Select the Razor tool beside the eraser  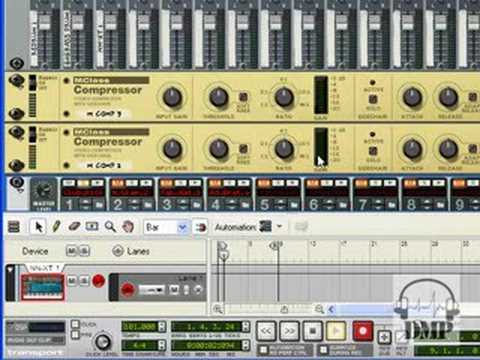click(92, 227)
